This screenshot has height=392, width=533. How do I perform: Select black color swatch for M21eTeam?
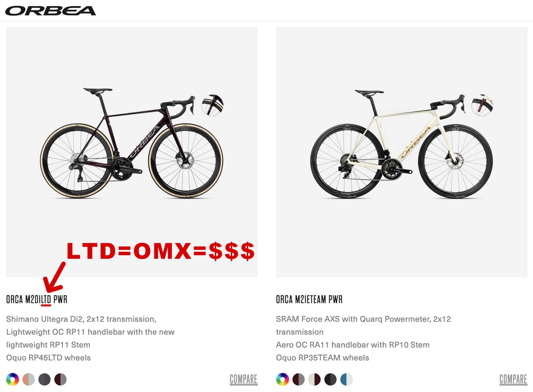[330, 379]
